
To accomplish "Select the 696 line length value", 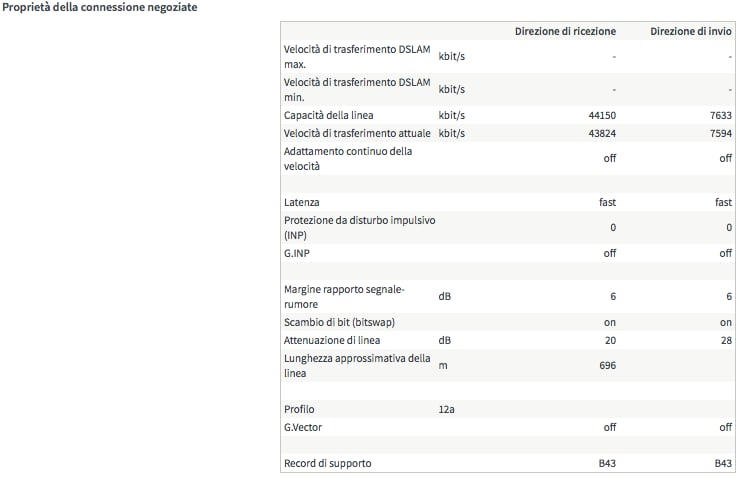I will pyautogui.click(x=606, y=366).
